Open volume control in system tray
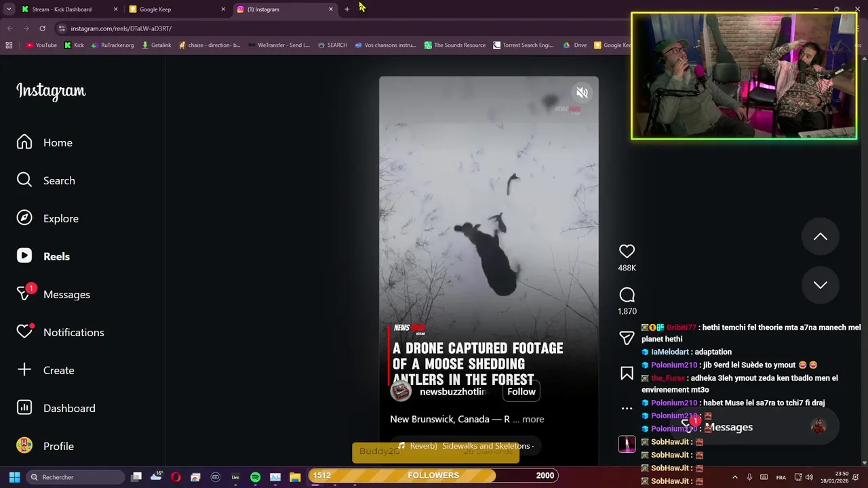868x488 pixels. (x=808, y=477)
